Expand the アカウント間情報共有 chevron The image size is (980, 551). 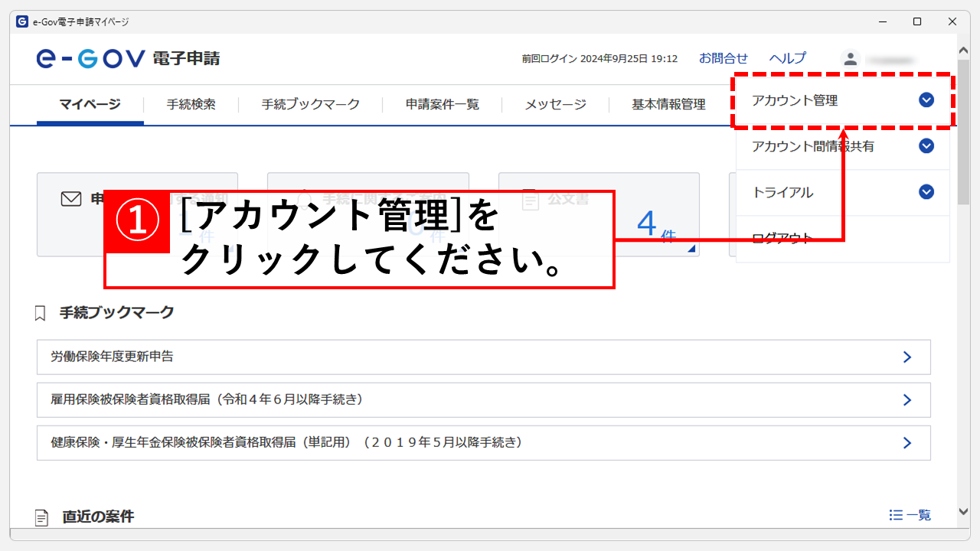click(x=926, y=146)
